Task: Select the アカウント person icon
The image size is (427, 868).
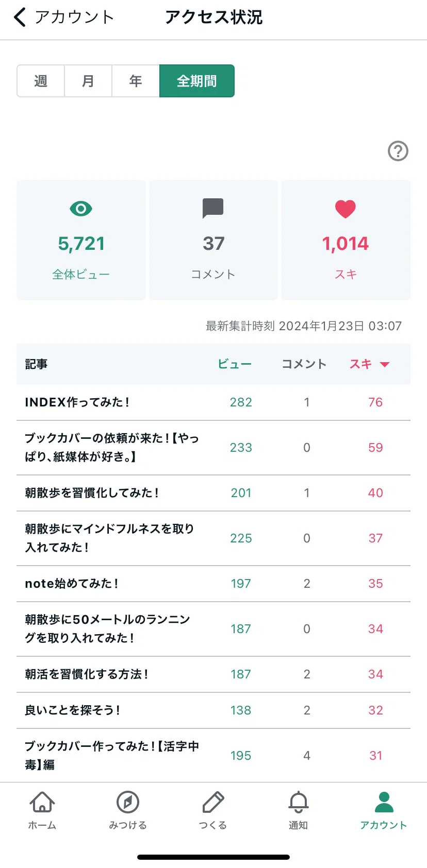Action: (384, 802)
